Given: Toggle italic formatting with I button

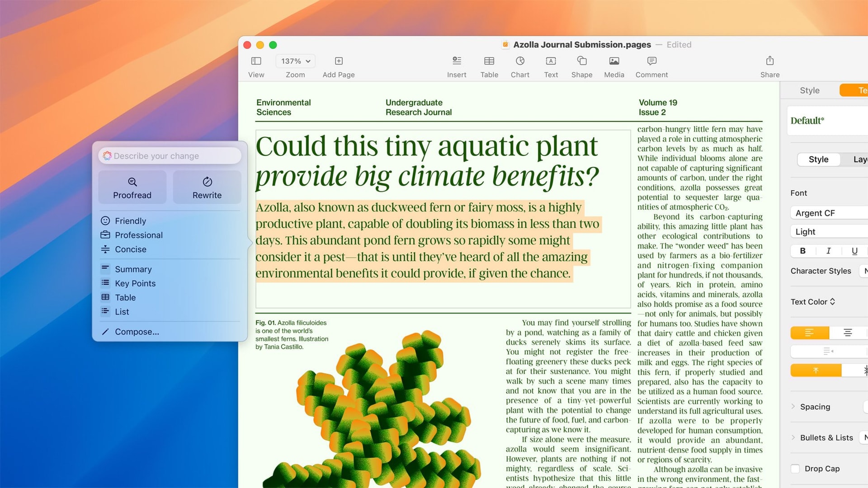Looking at the screenshot, I should [829, 250].
